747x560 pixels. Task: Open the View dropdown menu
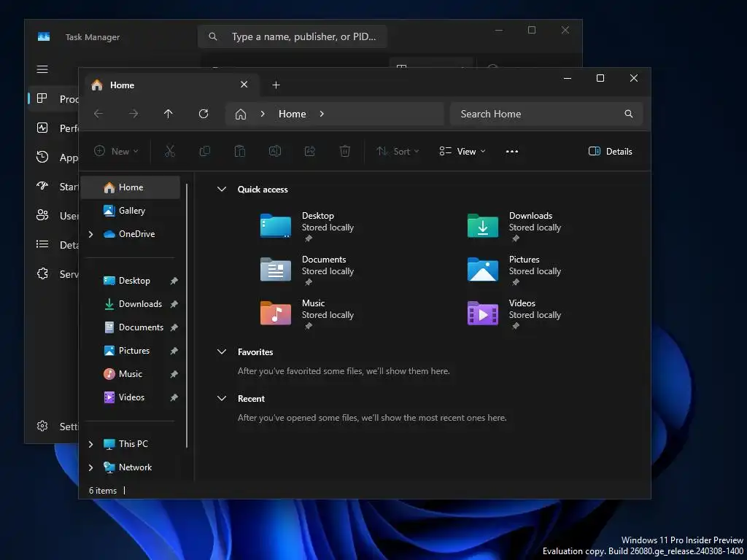coord(462,152)
